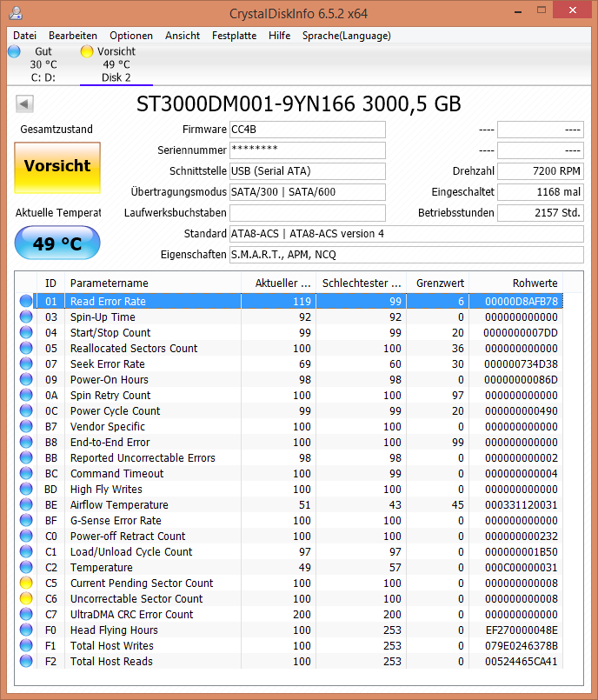
Task: Click the 49 °C temperature button
Action: point(57,243)
